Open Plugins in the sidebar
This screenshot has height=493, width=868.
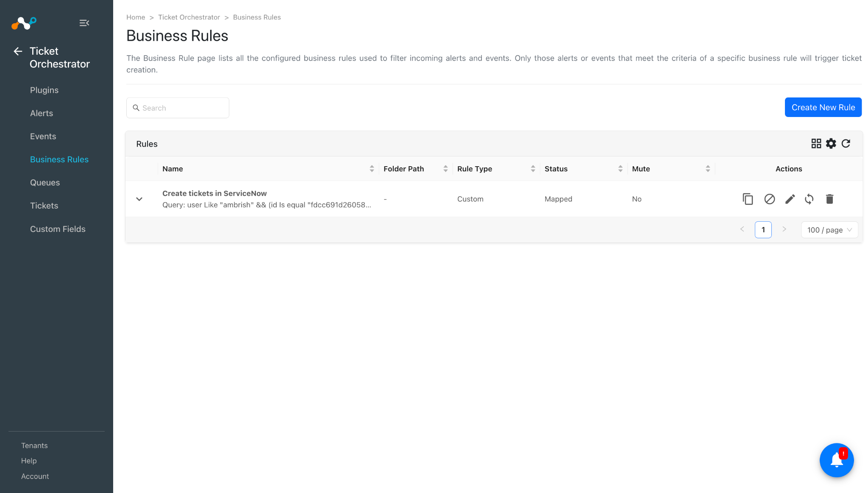tap(44, 90)
